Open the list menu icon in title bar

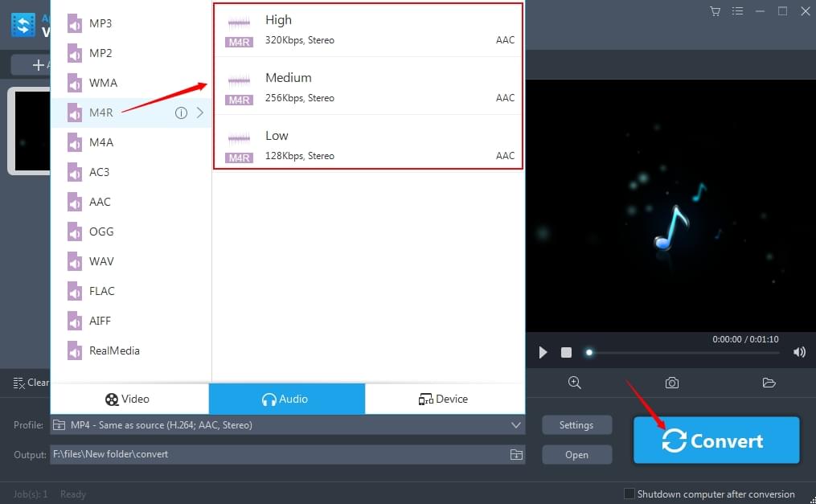click(x=737, y=11)
